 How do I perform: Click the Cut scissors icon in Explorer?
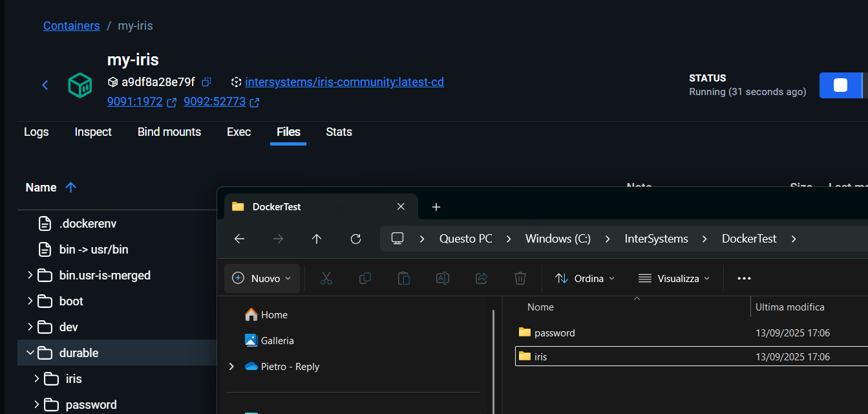coord(326,278)
